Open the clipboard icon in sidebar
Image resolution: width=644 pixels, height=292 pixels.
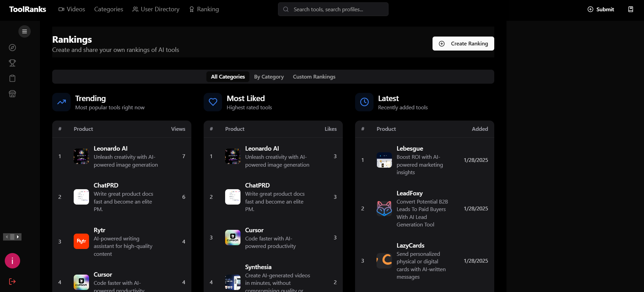[12, 79]
